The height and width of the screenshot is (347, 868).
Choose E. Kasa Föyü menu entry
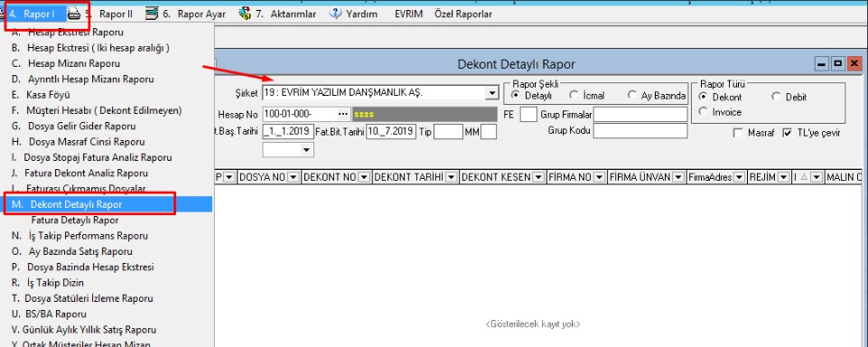tap(107, 95)
